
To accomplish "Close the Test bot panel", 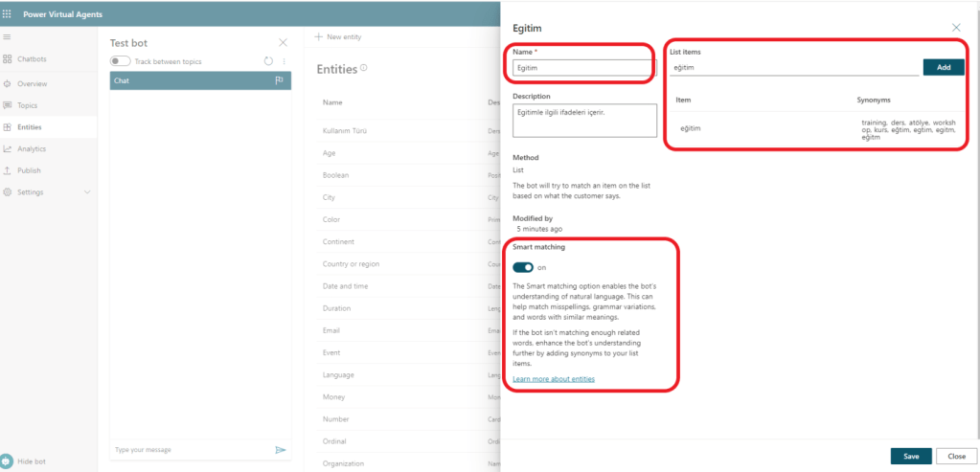I will [283, 43].
